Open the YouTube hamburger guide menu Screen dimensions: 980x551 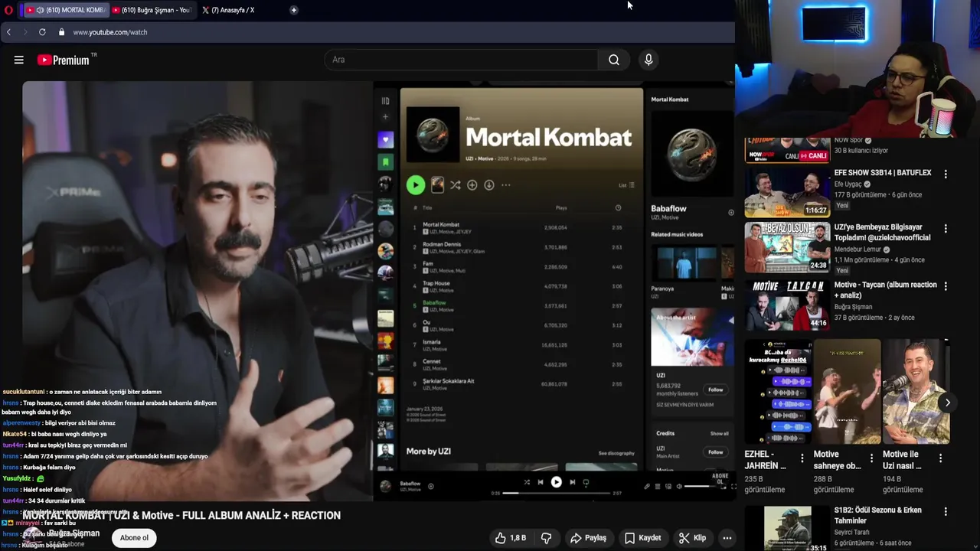coord(19,60)
